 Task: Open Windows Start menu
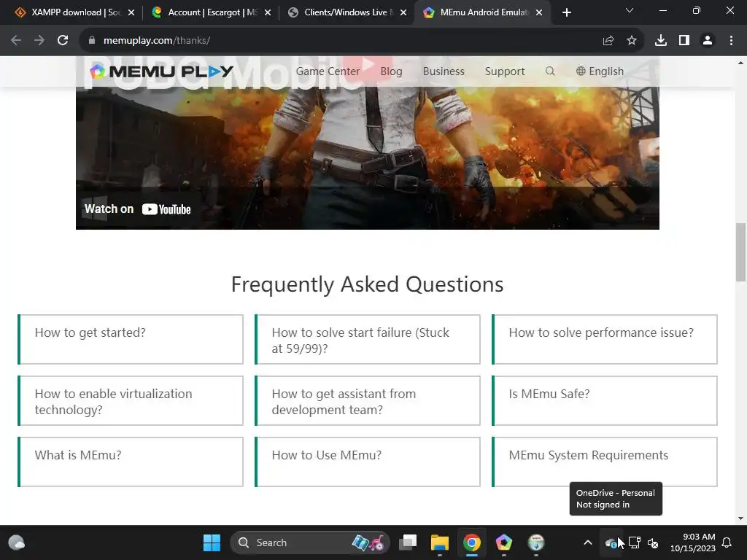[x=212, y=542]
